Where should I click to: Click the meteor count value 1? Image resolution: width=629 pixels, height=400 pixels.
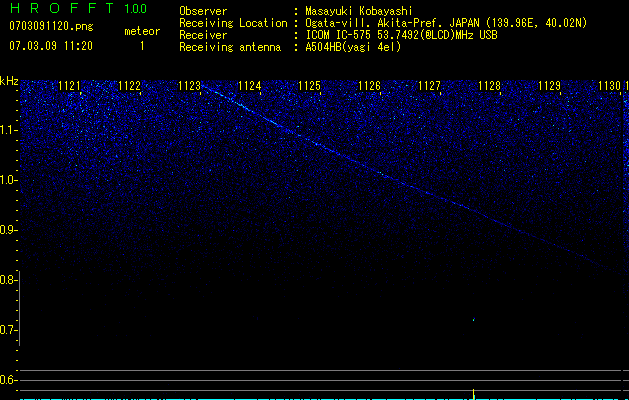[x=142, y=46]
